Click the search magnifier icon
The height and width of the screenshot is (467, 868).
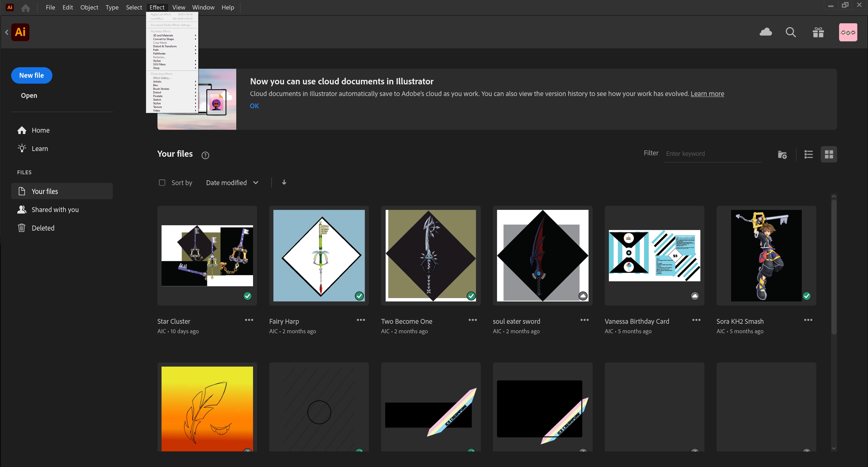tap(791, 32)
